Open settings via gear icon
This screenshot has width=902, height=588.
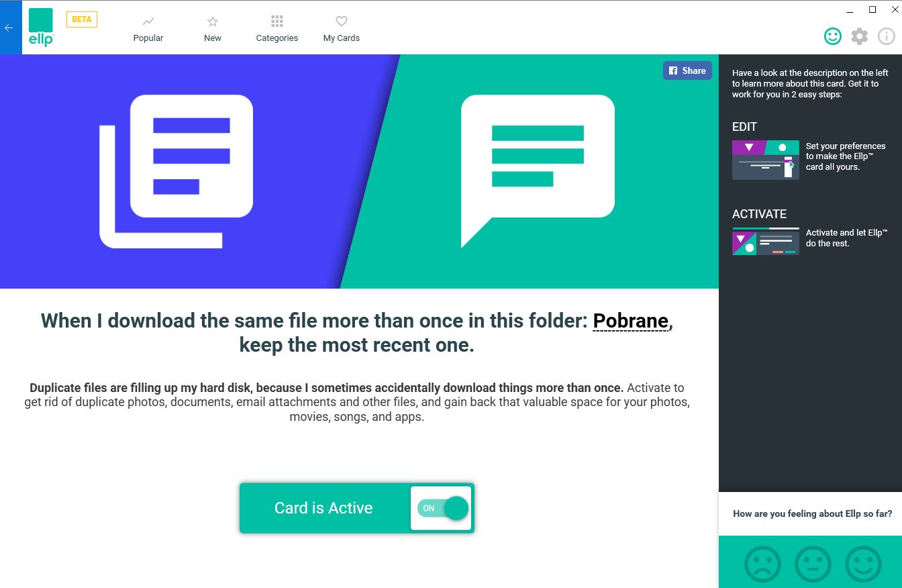(860, 36)
